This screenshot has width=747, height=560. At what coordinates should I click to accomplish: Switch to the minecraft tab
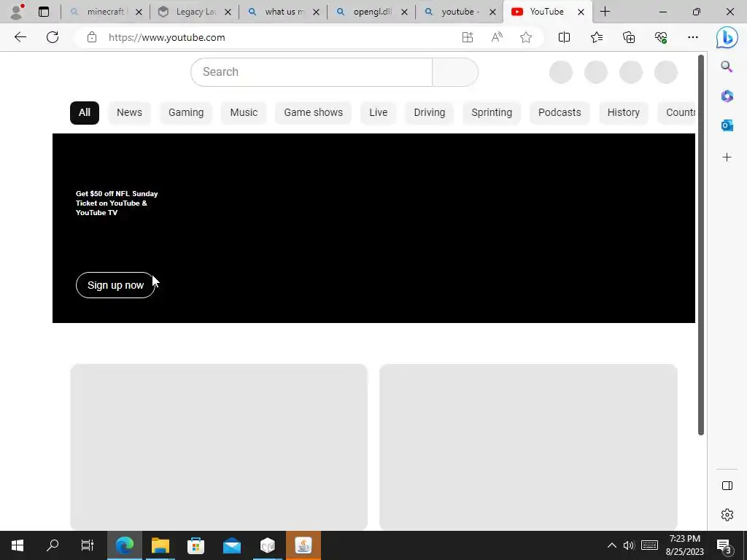[105, 12]
